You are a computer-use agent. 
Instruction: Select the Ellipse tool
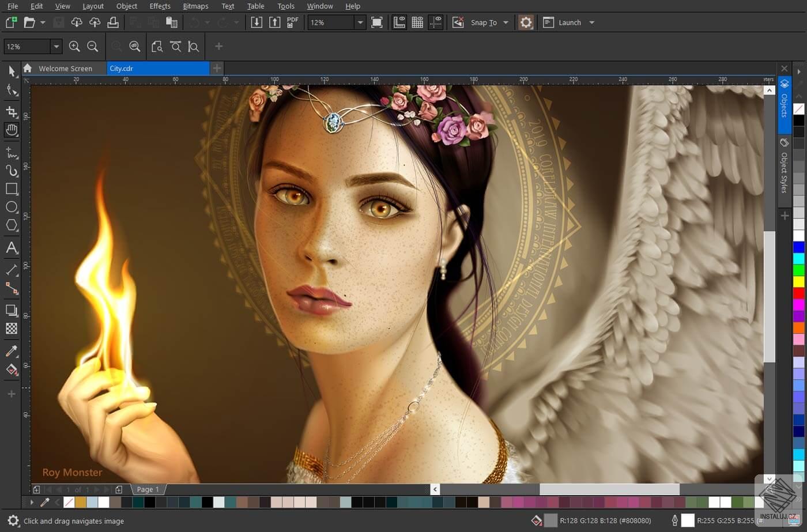12,207
